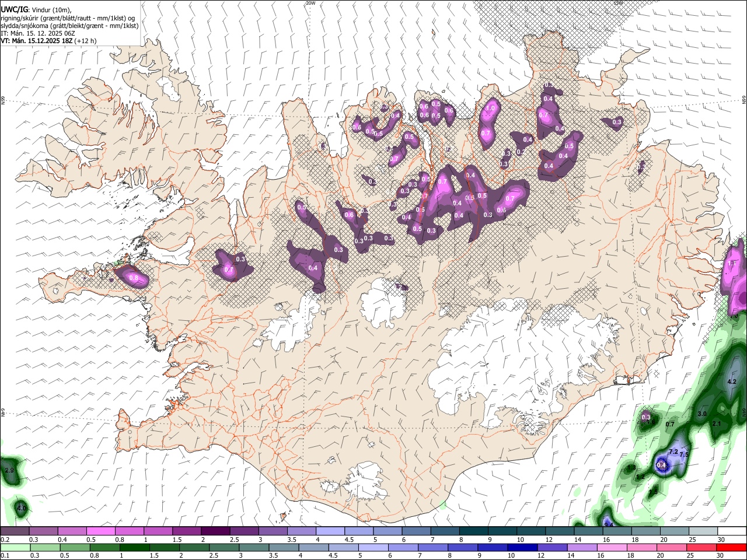Click the 0.1–0.3 palest green rain legend swatch

click(16, 547)
